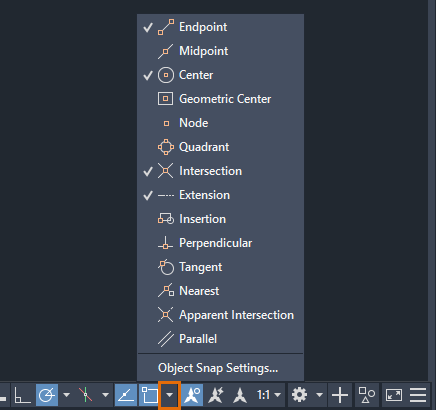Click the Annotation Visibility icon

click(192, 395)
